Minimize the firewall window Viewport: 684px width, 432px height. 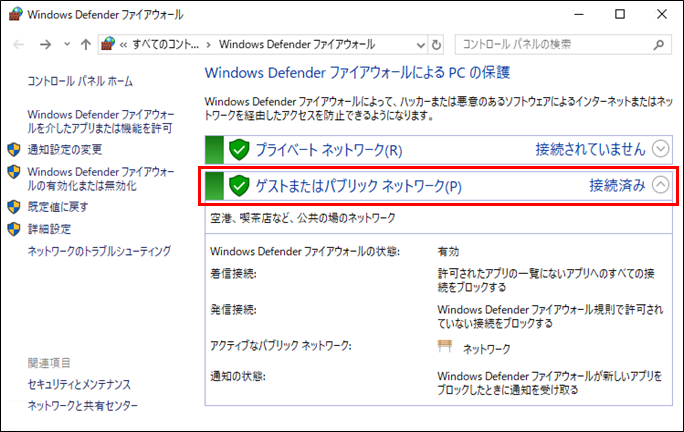(579, 14)
